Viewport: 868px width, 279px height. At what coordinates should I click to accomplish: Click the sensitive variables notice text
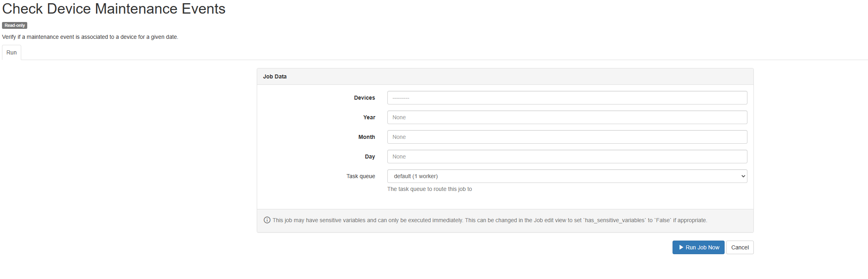(x=490, y=220)
